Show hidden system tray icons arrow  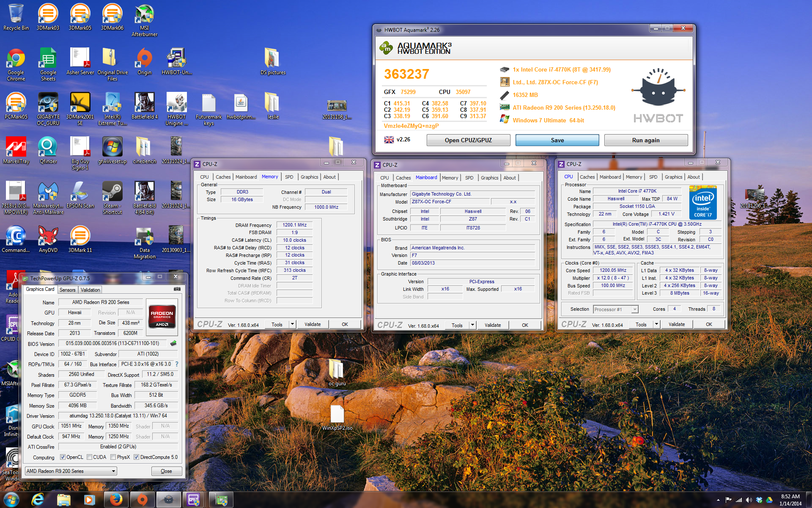point(718,500)
